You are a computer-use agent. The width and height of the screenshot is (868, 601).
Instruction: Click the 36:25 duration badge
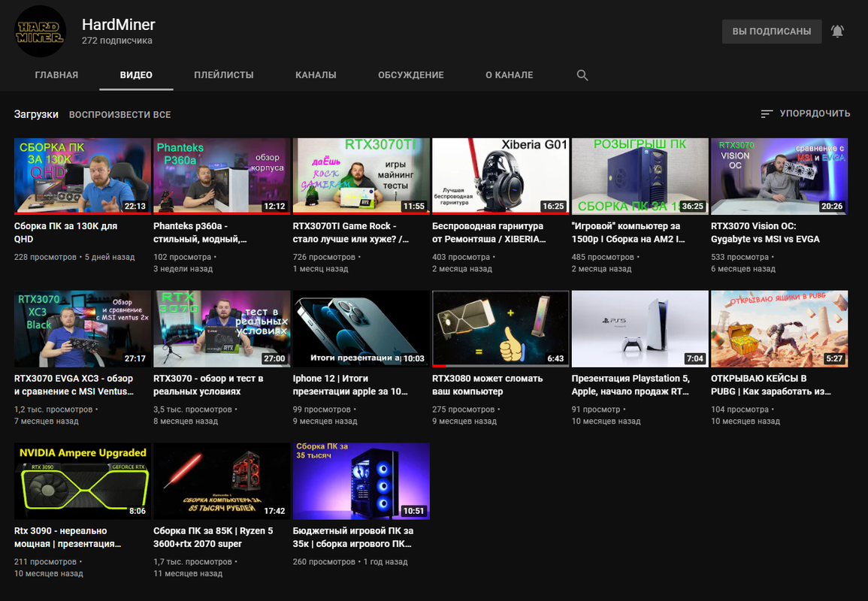692,207
